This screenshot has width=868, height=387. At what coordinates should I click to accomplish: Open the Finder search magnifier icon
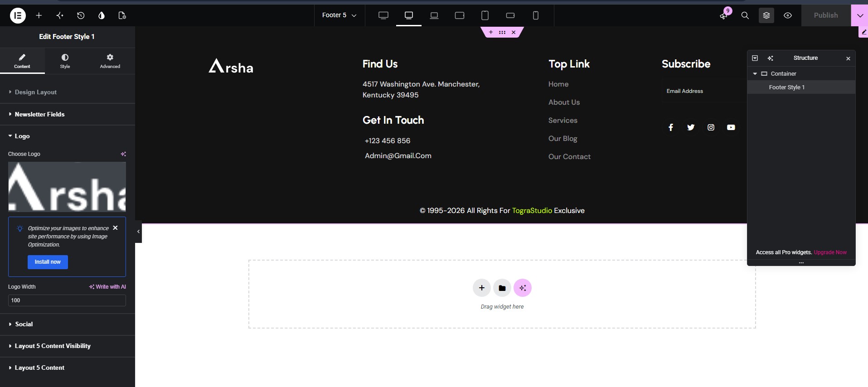(745, 15)
